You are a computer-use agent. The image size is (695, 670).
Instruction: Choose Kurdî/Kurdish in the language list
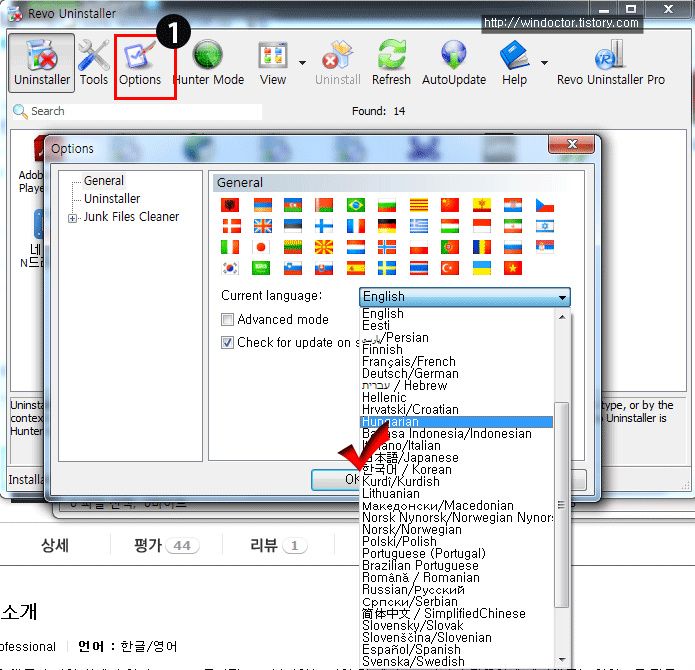457,482
